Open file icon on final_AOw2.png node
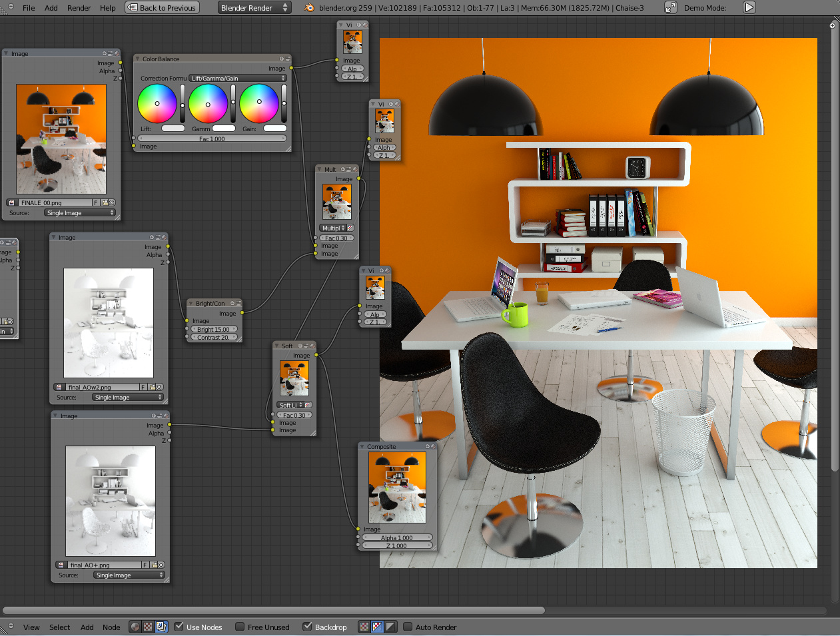 click(152, 387)
